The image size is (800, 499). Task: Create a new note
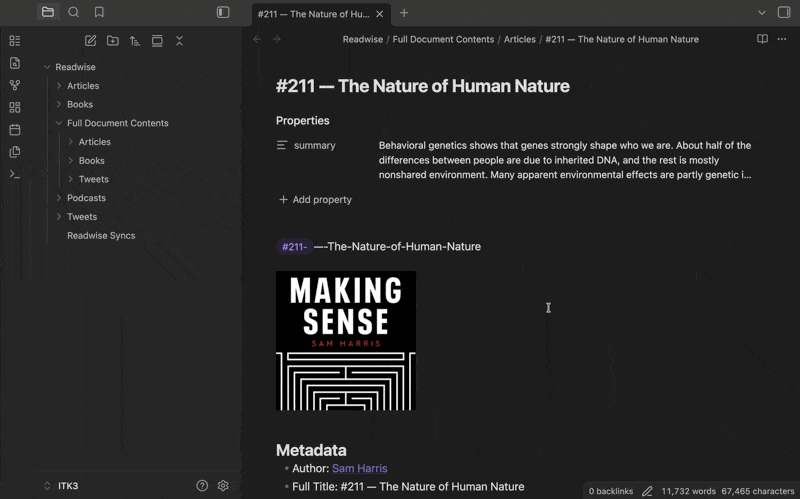point(91,41)
